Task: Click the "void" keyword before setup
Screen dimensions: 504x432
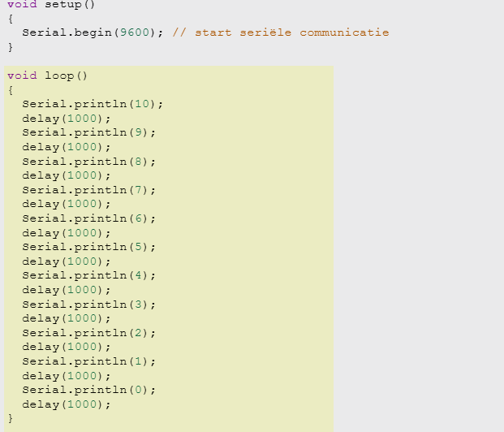Action: coord(22,4)
